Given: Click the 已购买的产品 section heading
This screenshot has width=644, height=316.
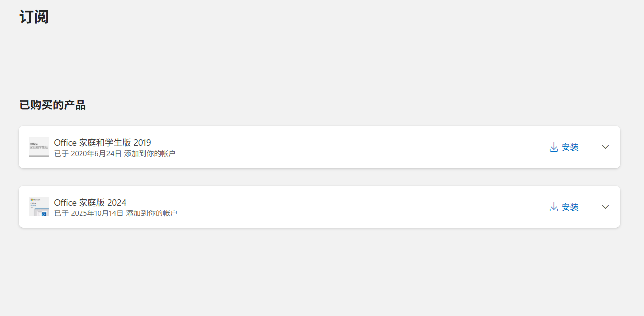Looking at the screenshot, I should click(x=53, y=105).
